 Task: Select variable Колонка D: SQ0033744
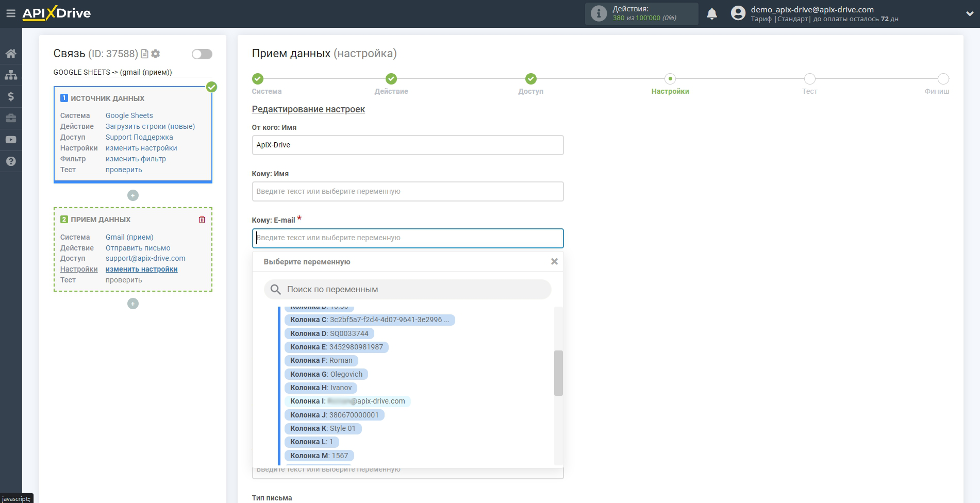[x=329, y=333]
